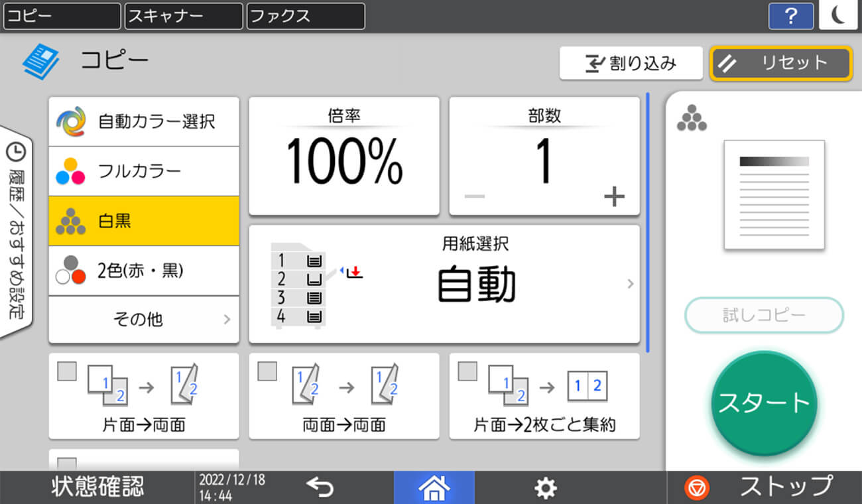The height and width of the screenshot is (504, 862).
Task: Open the help question mark icon
Action: 791,17
